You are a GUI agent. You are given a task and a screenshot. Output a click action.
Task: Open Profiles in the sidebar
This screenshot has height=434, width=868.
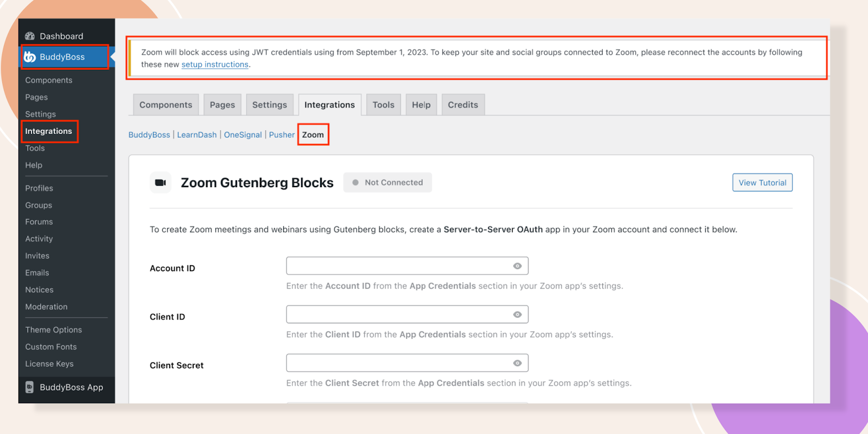coord(39,188)
